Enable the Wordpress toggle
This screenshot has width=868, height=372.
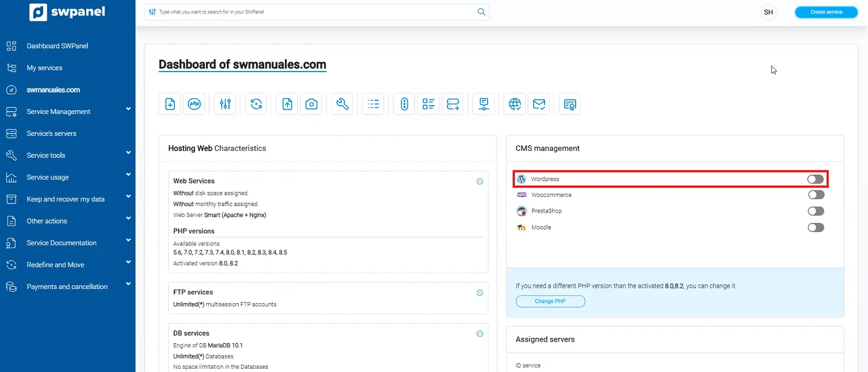[815, 179]
